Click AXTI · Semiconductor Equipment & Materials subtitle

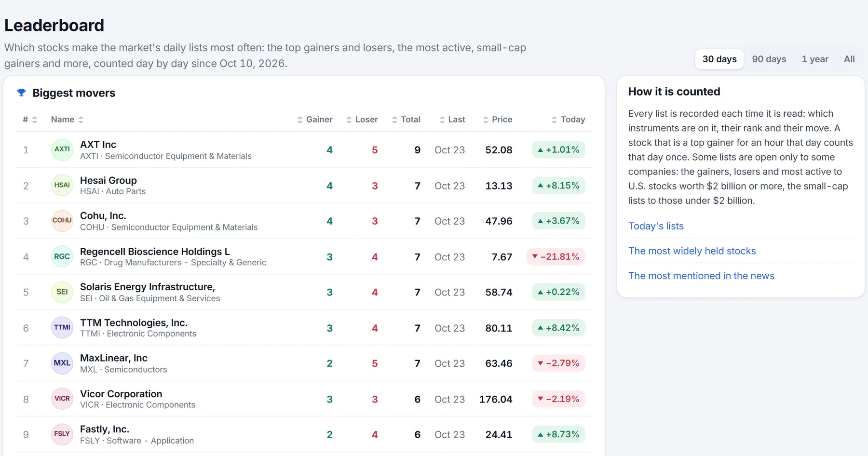pos(166,156)
